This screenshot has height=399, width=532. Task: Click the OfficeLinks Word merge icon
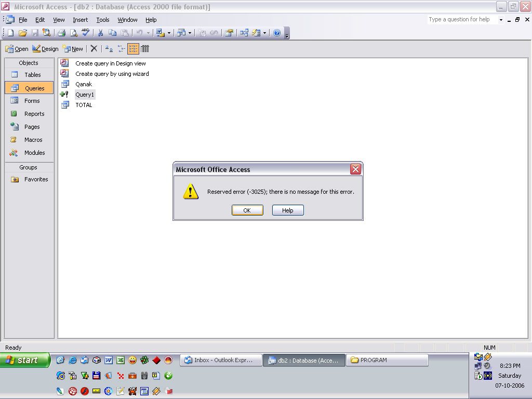tap(160, 33)
